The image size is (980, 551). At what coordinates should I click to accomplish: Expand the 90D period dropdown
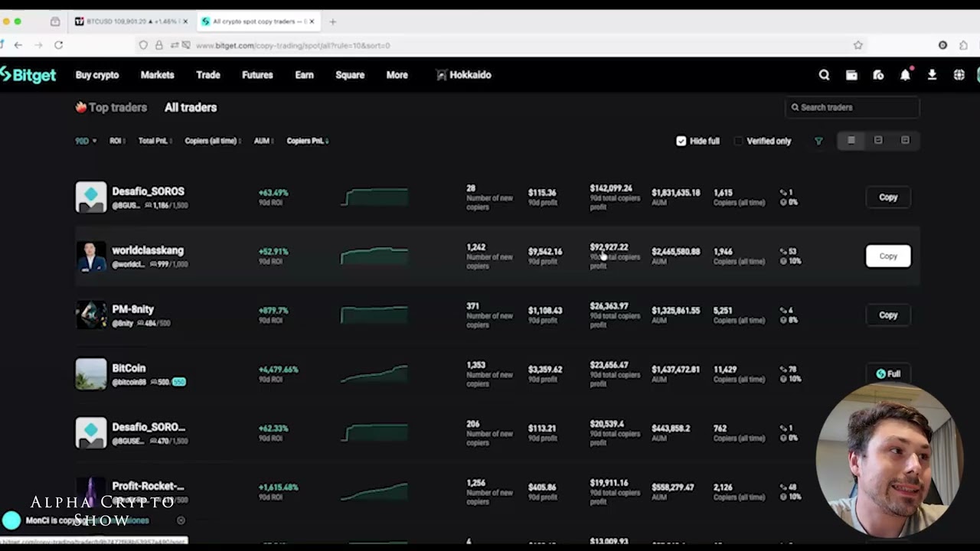point(86,141)
